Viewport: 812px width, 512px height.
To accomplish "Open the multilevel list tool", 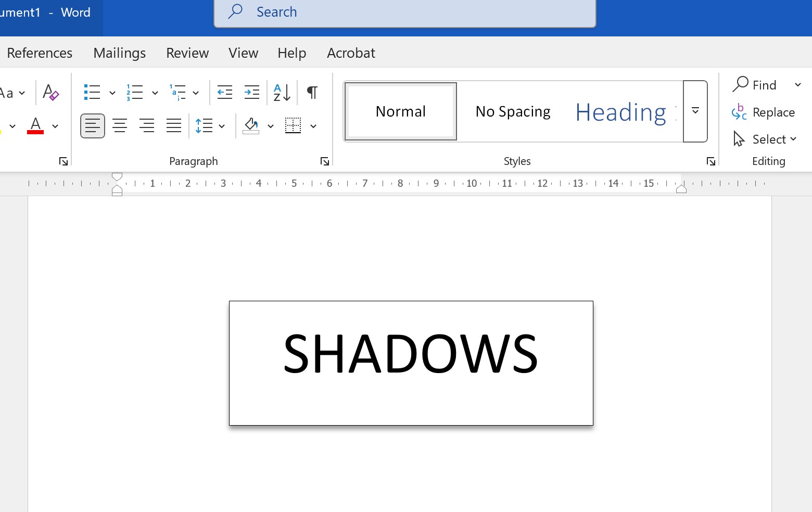I will coord(179,92).
